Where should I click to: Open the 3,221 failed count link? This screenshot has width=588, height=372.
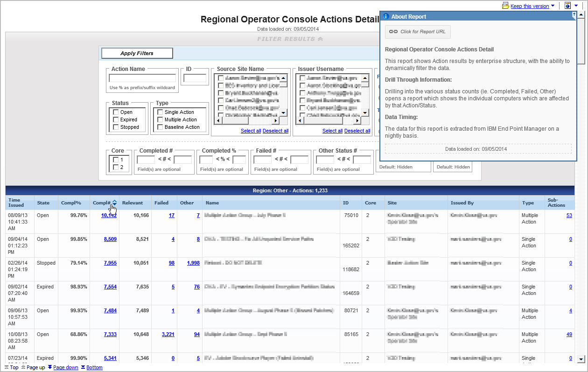[168, 334]
